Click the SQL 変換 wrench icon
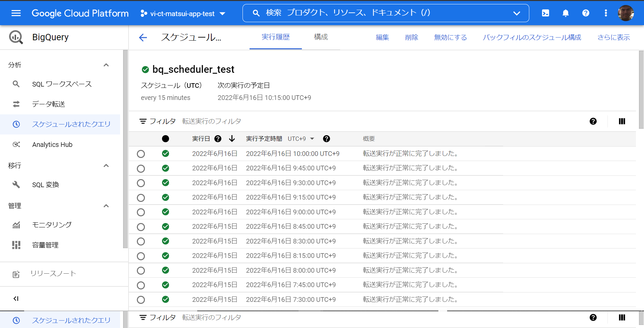 tap(16, 184)
